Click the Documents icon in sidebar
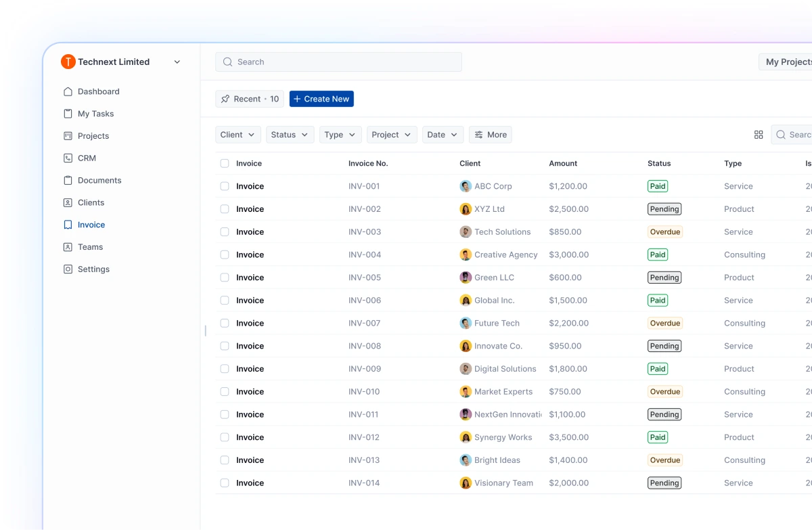Viewport: 812px width, 530px height. pos(68,180)
